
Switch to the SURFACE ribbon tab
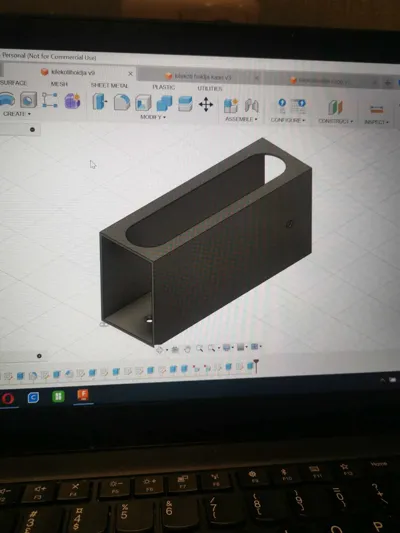(x=14, y=83)
